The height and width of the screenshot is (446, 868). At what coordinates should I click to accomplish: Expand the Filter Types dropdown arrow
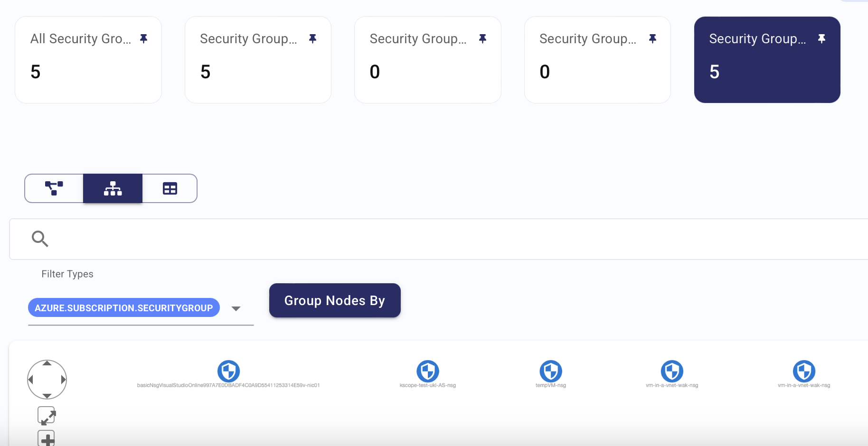click(236, 308)
